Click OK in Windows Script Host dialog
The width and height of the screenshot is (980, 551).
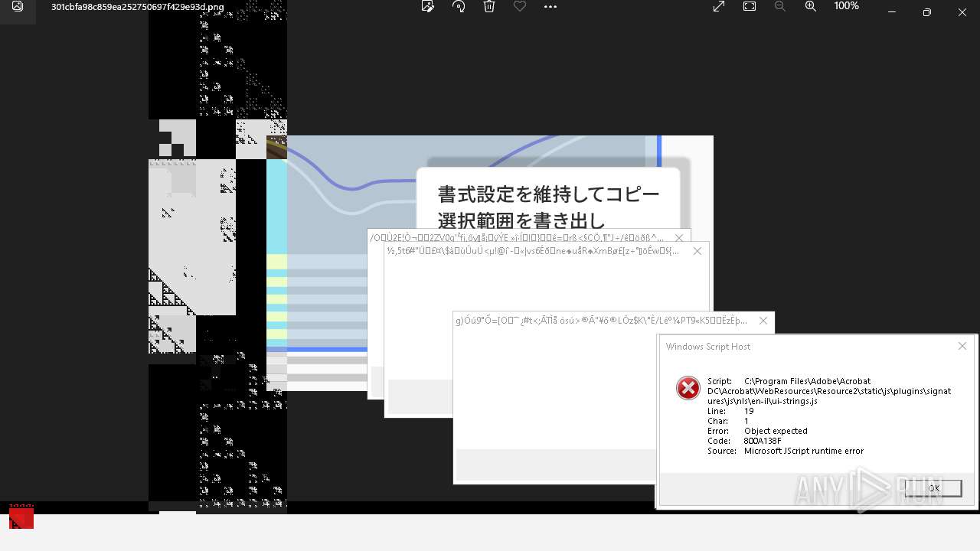[x=933, y=488]
